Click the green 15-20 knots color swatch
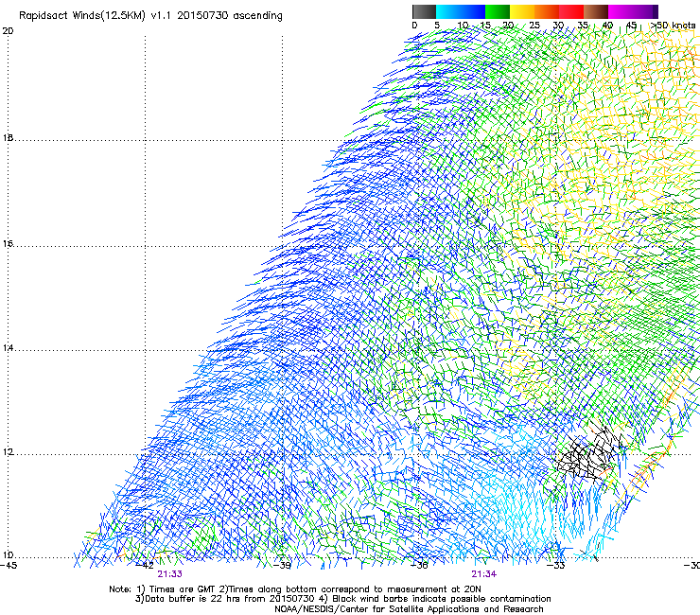700x615 pixels. coord(498,11)
